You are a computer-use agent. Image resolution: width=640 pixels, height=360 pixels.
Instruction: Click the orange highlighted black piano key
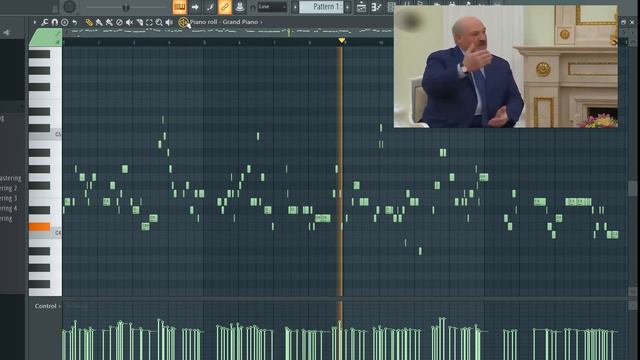pos(39,227)
